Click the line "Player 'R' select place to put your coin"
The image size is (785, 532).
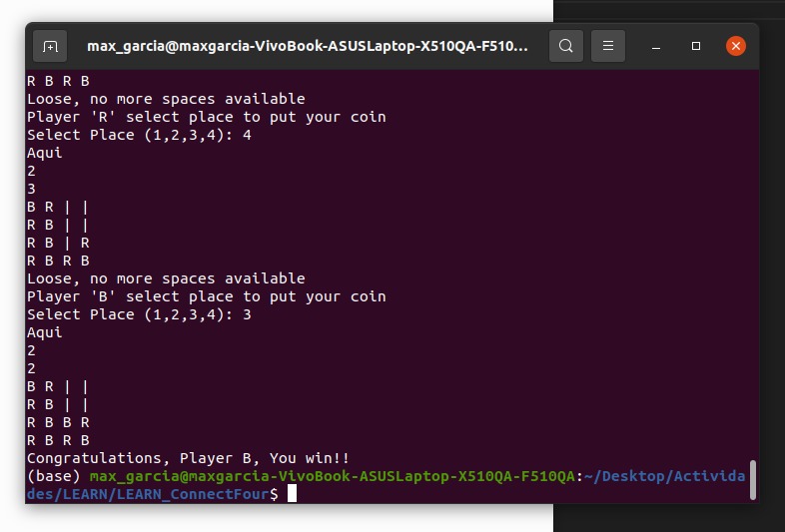tap(207, 117)
